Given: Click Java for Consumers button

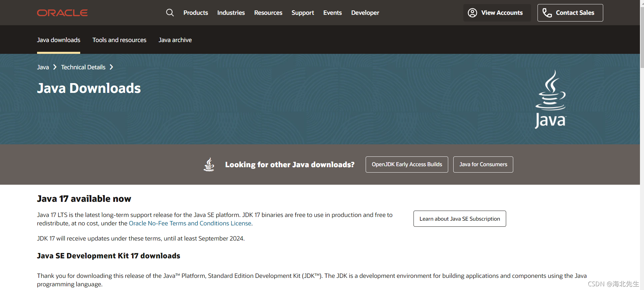Looking at the screenshot, I should click(483, 165).
